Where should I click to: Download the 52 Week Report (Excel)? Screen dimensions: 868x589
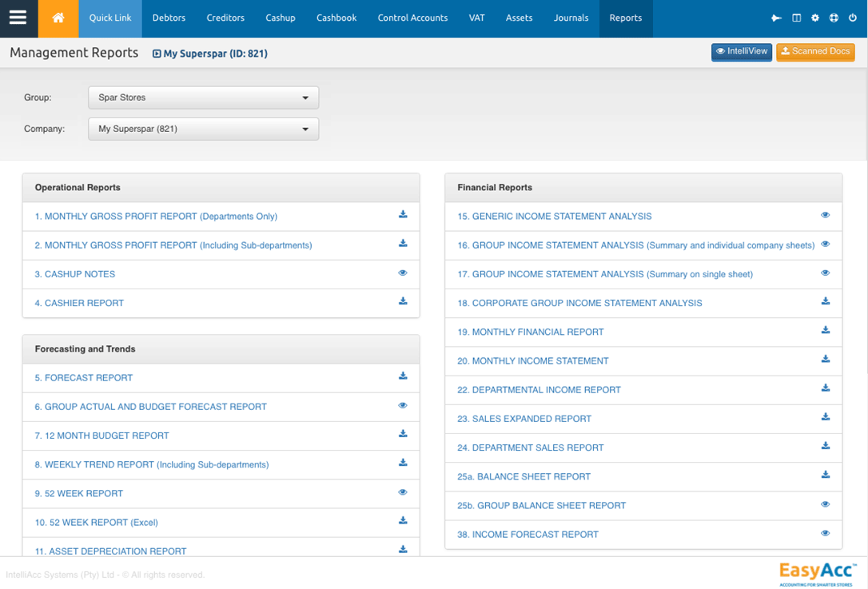click(403, 520)
